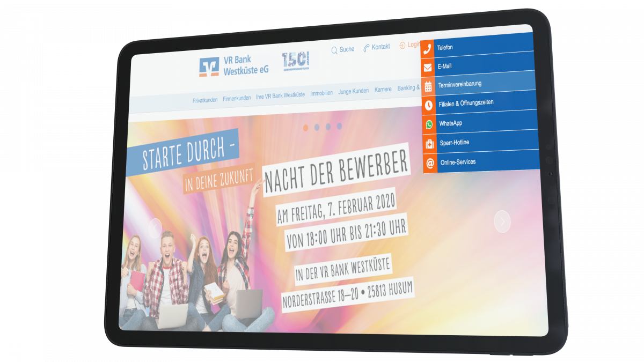Select the first orange carousel dot
The image size is (644, 362).
pos(305,128)
